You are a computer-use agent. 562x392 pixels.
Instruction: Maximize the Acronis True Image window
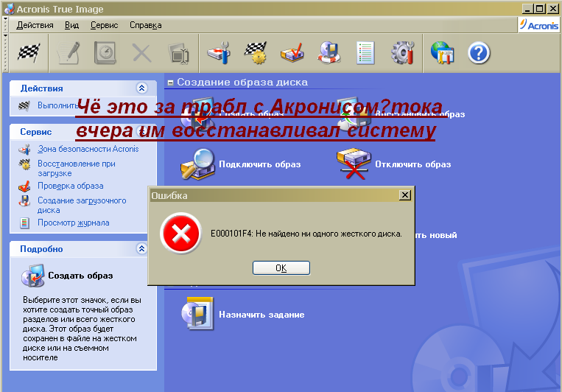[x=539, y=9]
